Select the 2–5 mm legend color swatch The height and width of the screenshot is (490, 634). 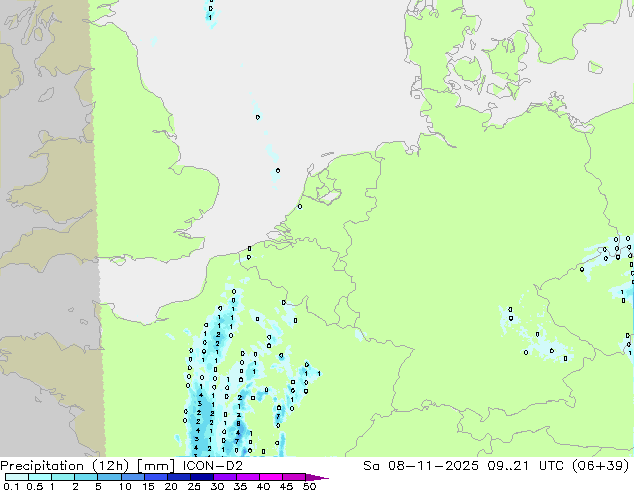click(x=86, y=477)
